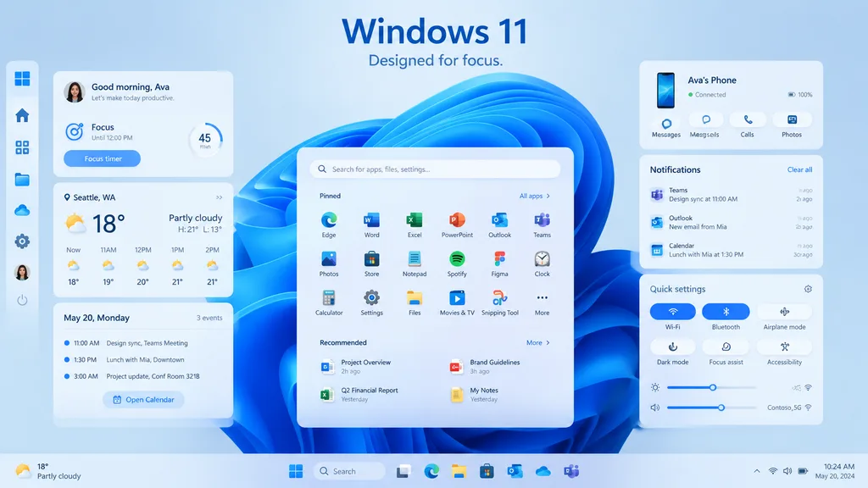Click Ava's profile photo in sidebar

point(22,272)
